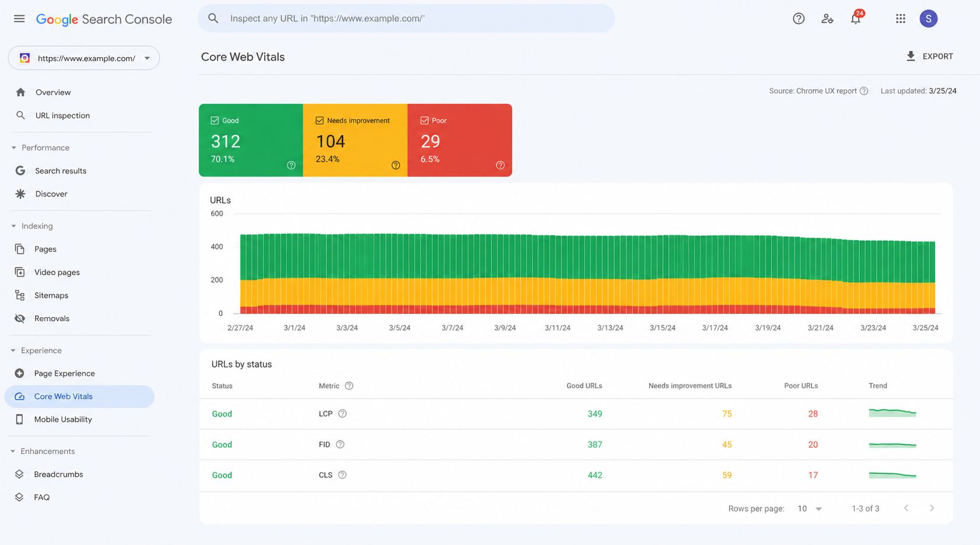Open notifications bell with 24 badge
Screen dimensions: 980x545
click(x=856, y=18)
